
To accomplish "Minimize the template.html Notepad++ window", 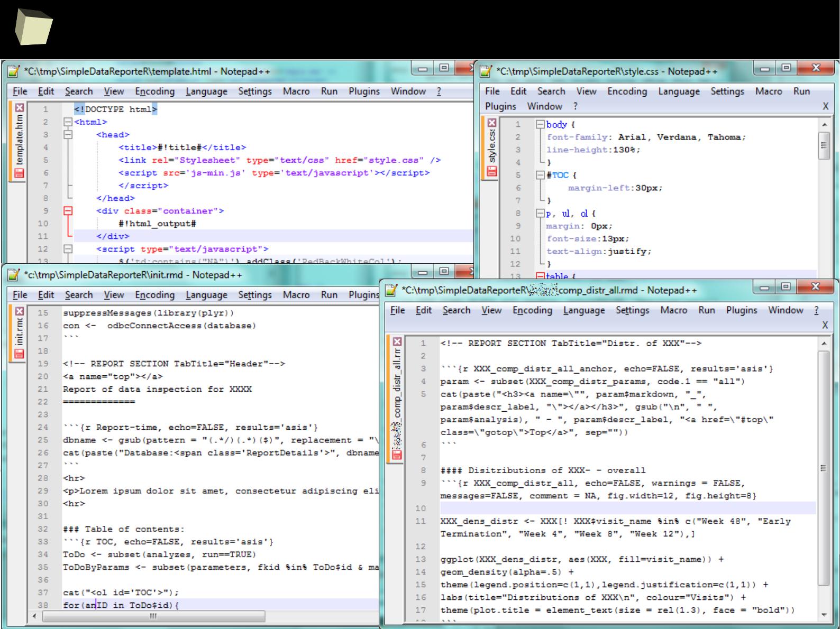I will (422, 68).
